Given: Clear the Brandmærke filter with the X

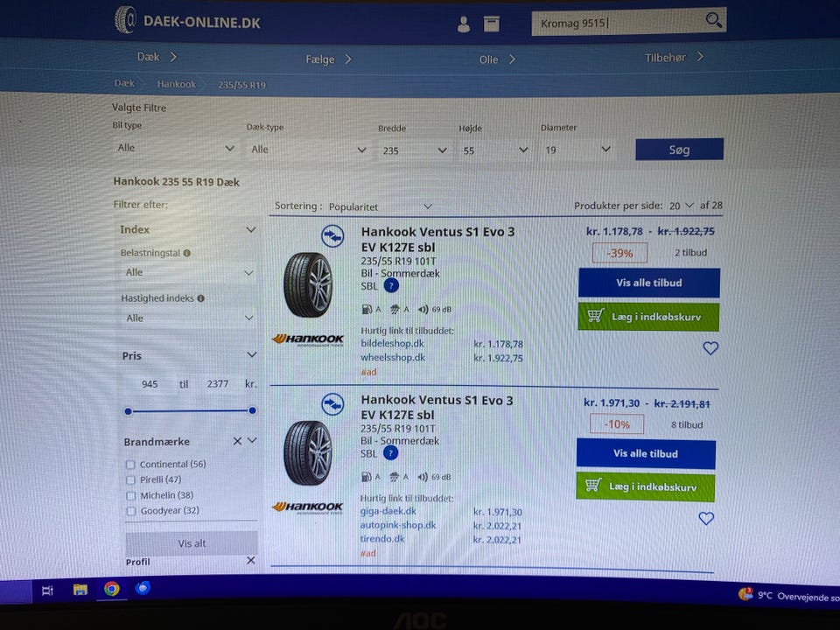Looking at the screenshot, I should [x=237, y=441].
